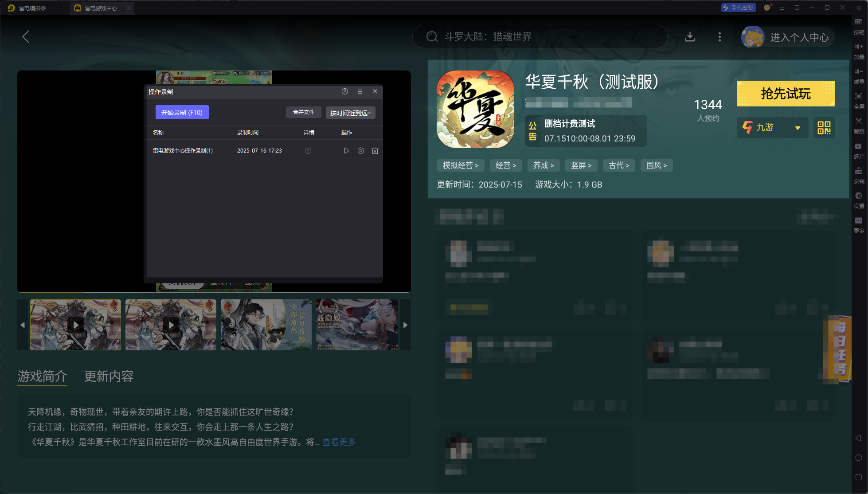Click the 加量 volume up sidebar icon
This screenshot has width=868, height=494.
859,51
